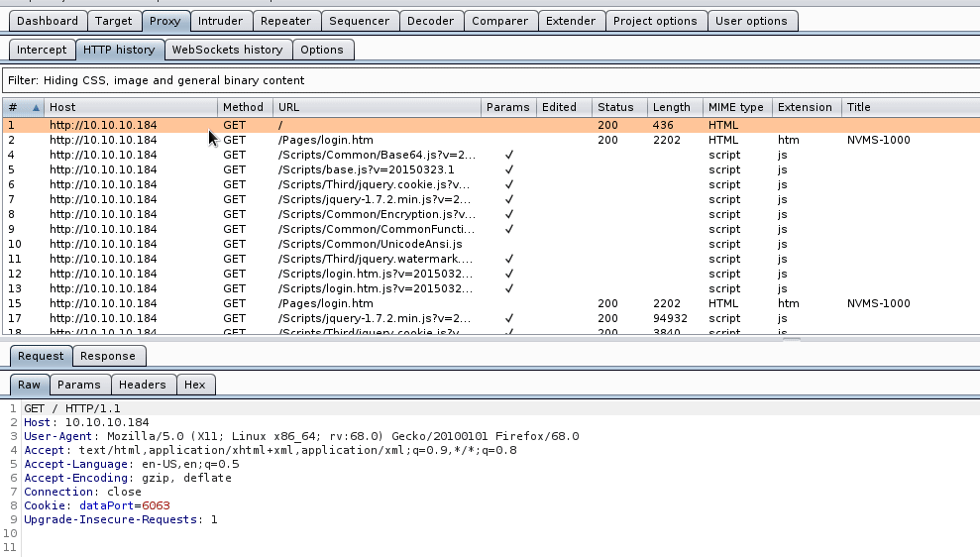Select request 17 jquery-1.7.2.min.js row

pos(375,318)
